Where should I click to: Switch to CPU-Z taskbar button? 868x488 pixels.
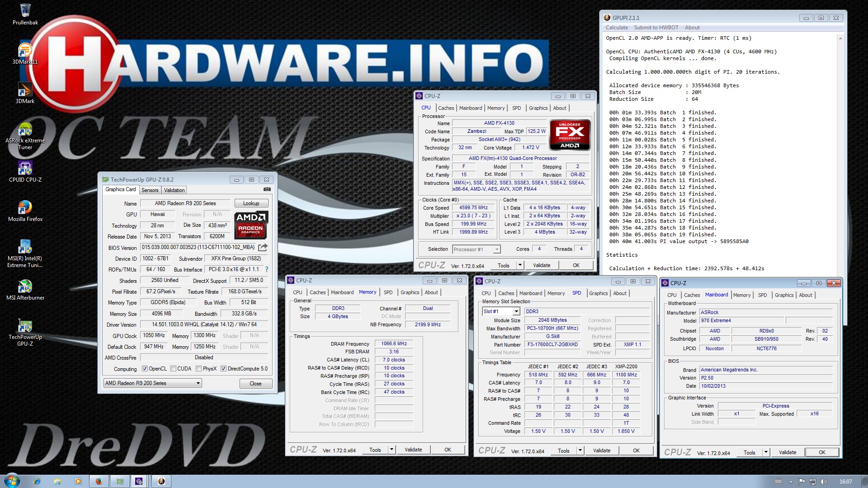(x=139, y=481)
